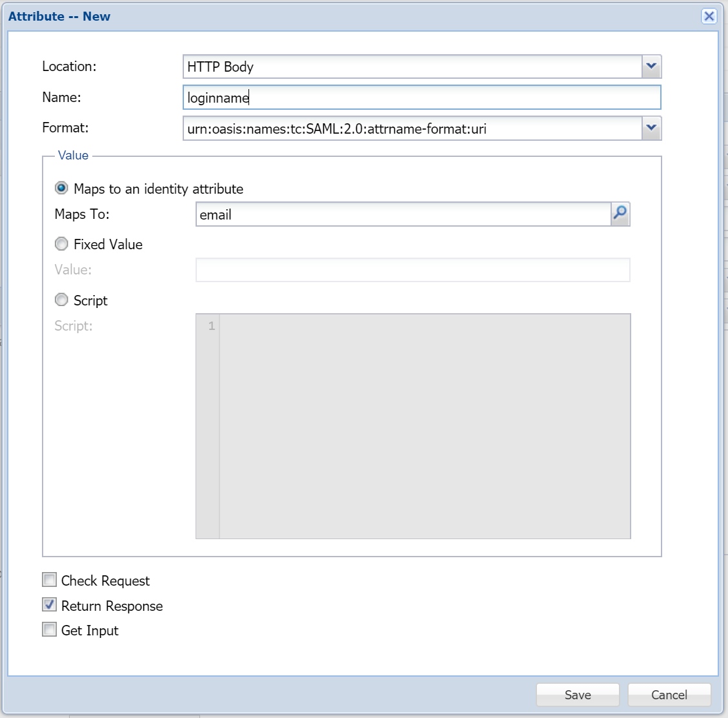728x718 pixels.
Task: Click the Attribute -- New title bar
Action: coord(323,16)
